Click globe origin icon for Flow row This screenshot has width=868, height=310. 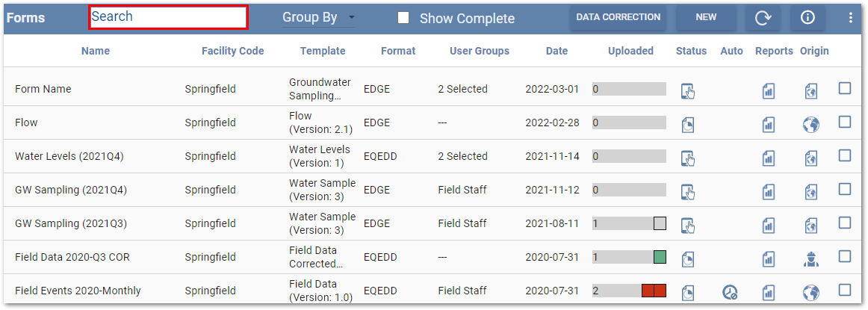[810, 125]
